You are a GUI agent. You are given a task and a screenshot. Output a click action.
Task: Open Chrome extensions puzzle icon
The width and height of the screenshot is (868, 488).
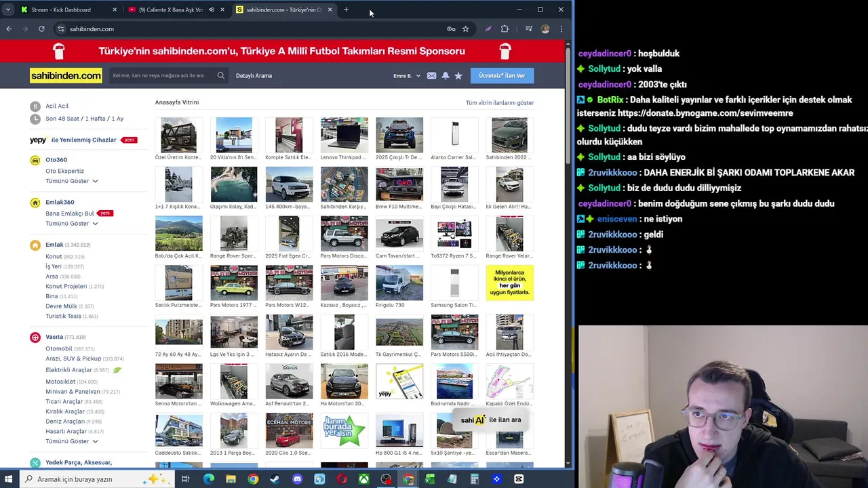(505, 29)
